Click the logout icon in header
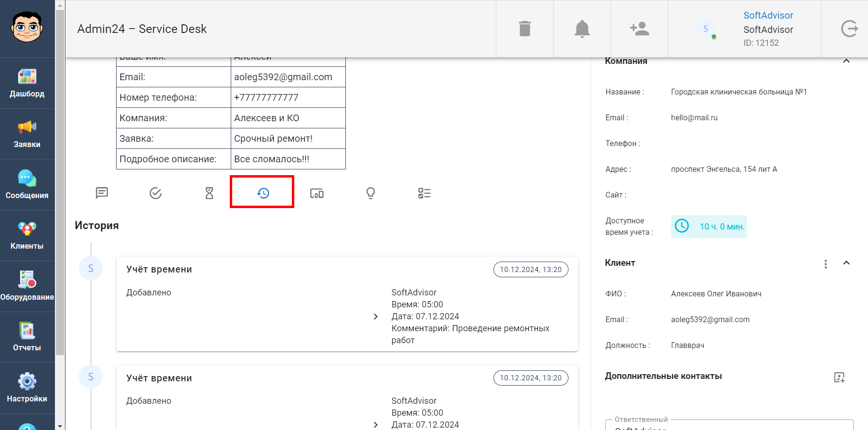868x430 pixels. coord(849,29)
